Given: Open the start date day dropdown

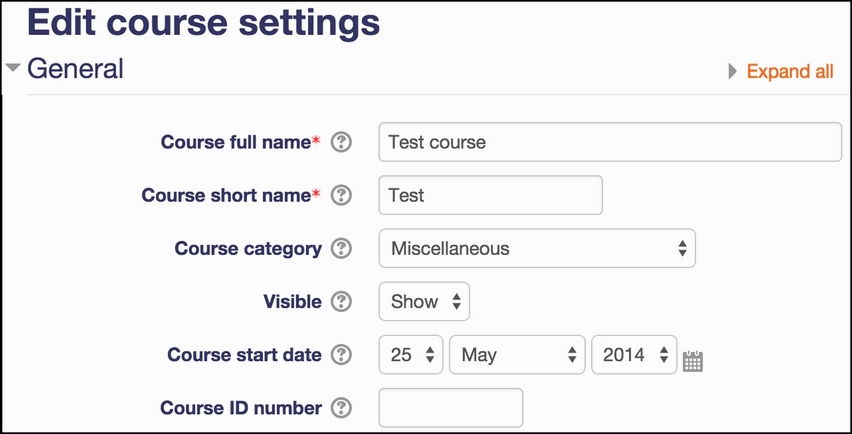Looking at the screenshot, I should [411, 355].
